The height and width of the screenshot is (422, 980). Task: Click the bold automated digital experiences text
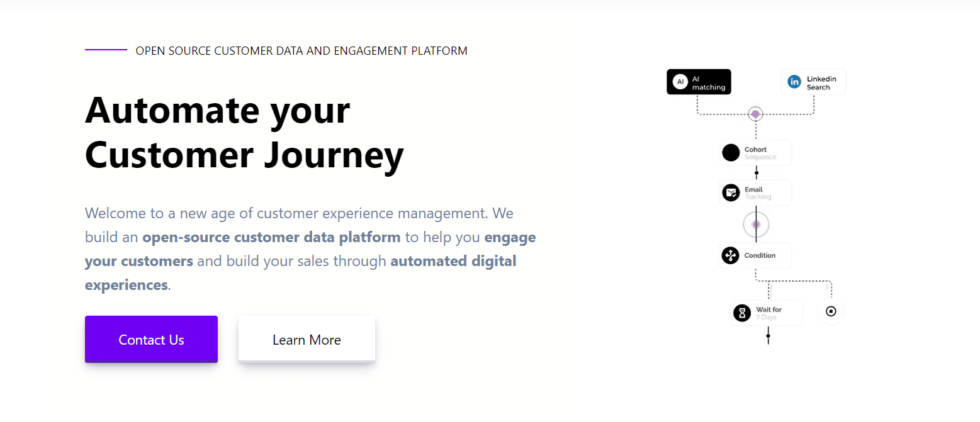(x=453, y=260)
